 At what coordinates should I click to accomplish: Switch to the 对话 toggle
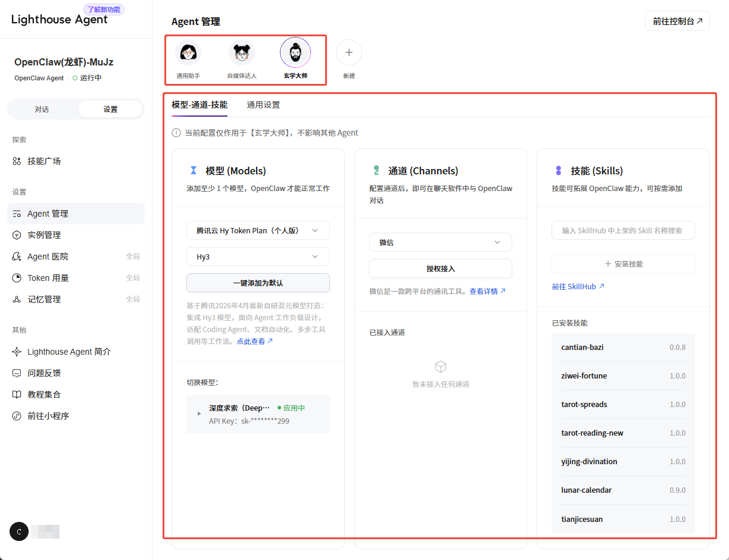coord(42,110)
